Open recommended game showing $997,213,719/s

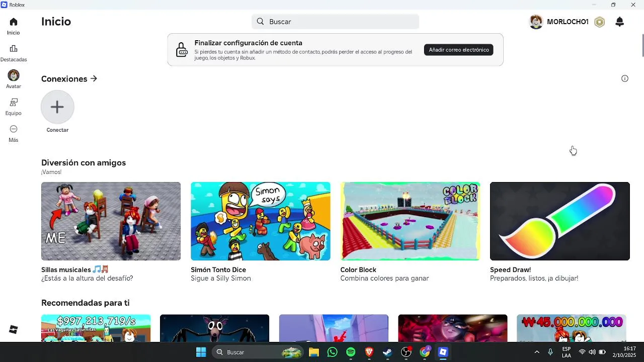(96, 328)
